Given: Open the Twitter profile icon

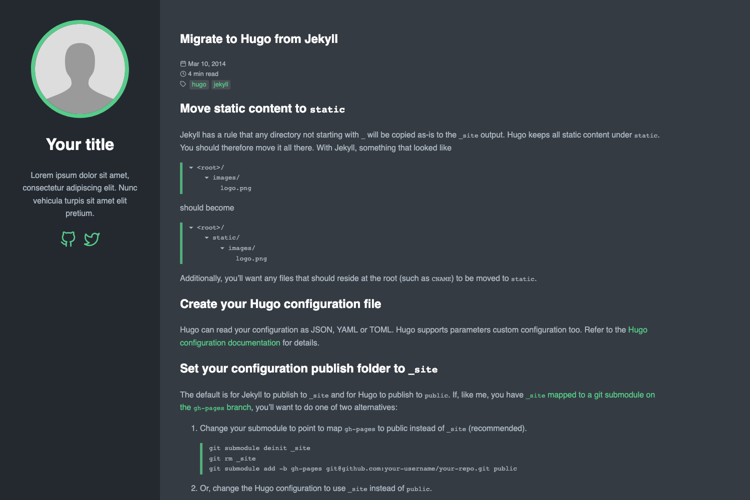Looking at the screenshot, I should pyautogui.click(x=92, y=239).
